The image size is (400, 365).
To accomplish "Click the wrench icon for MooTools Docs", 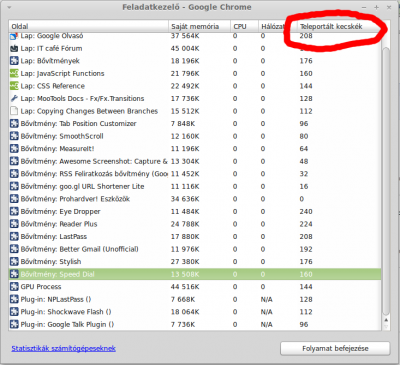I will [x=14, y=98].
